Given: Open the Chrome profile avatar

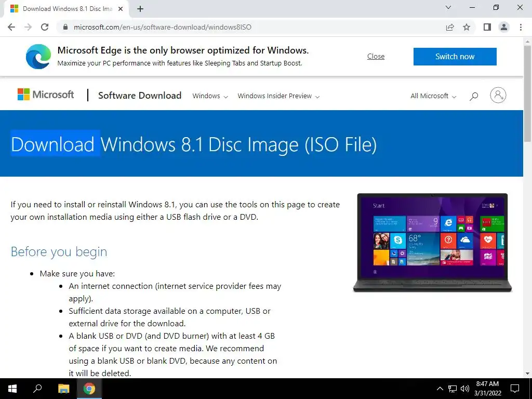Looking at the screenshot, I should coord(504,27).
